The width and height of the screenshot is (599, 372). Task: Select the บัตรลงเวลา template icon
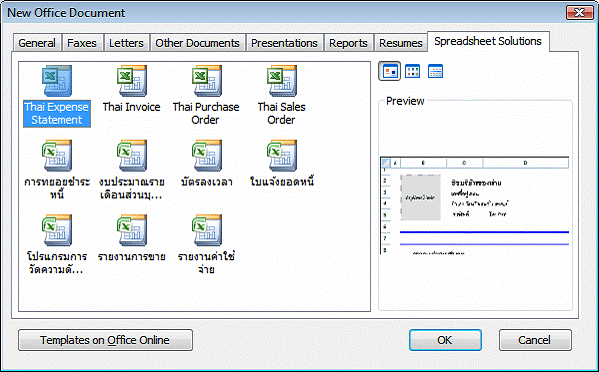pyautogui.click(x=206, y=156)
